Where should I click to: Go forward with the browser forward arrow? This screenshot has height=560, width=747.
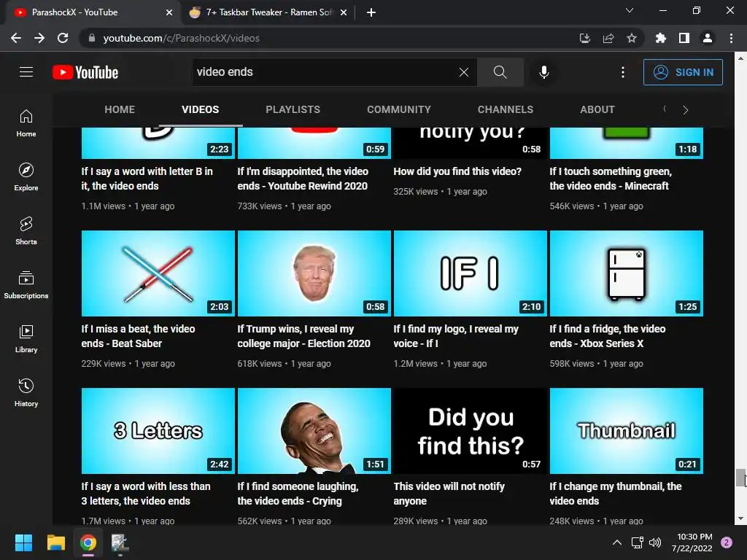[39, 38]
